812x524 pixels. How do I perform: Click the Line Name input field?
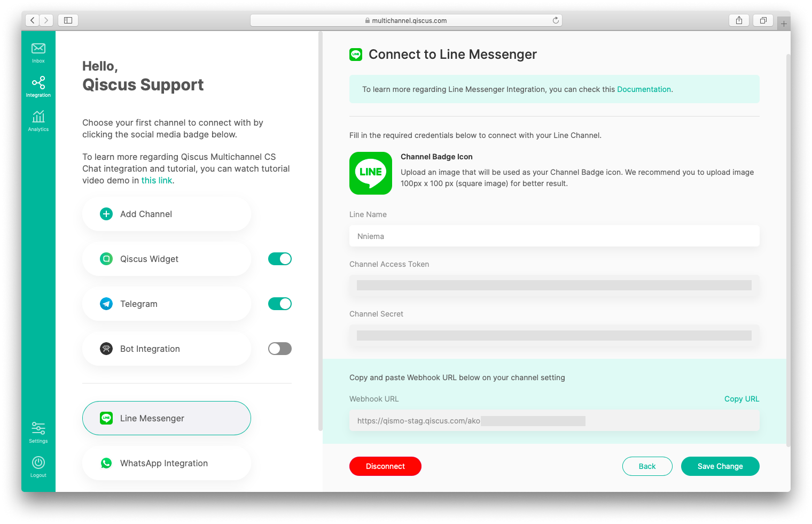pyautogui.click(x=555, y=236)
